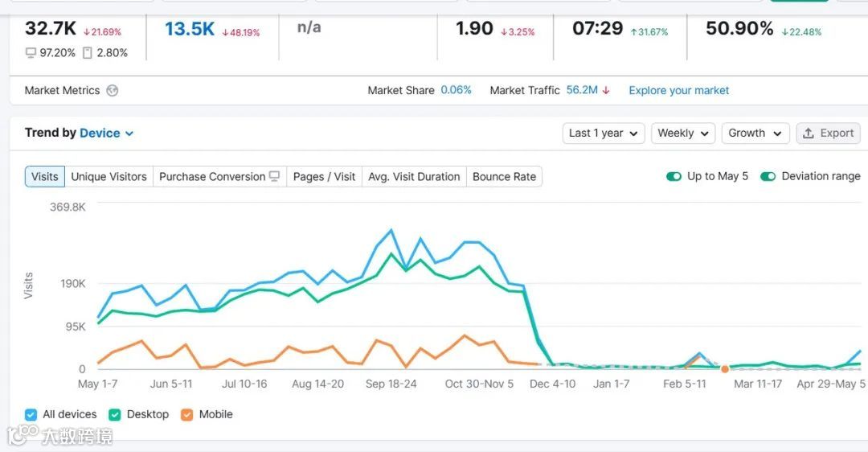Click the Market Traffic down arrow
This screenshot has width=868, height=452.
click(x=606, y=91)
